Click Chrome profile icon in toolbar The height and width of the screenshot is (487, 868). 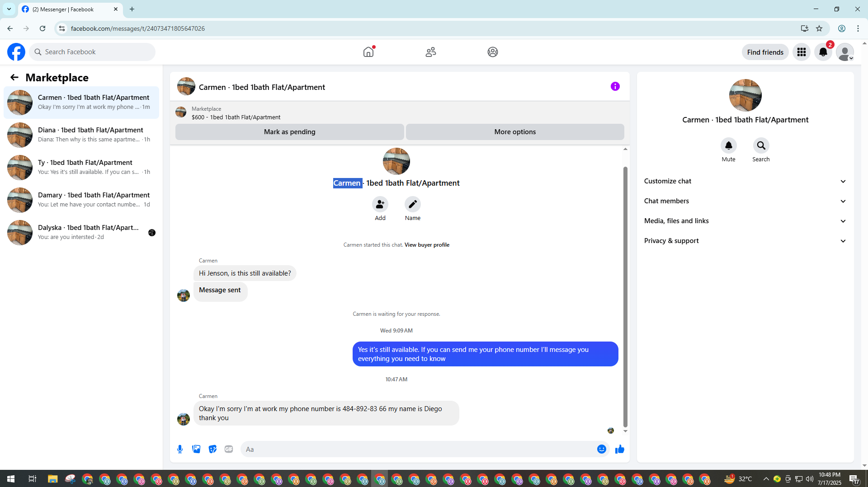[842, 28]
